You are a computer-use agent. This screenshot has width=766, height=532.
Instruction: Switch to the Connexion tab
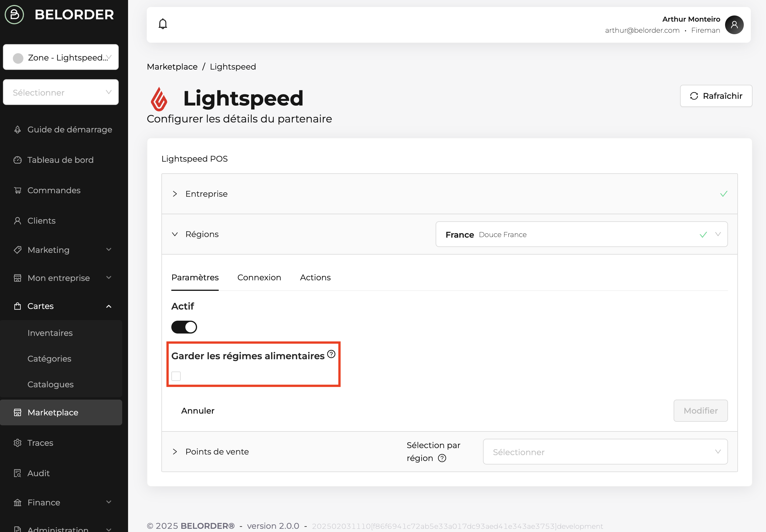[x=259, y=277]
